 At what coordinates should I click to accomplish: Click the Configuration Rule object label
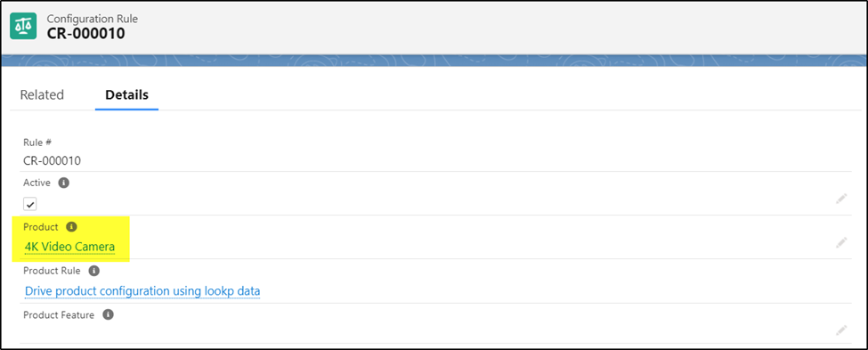click(x=93, y=19)
